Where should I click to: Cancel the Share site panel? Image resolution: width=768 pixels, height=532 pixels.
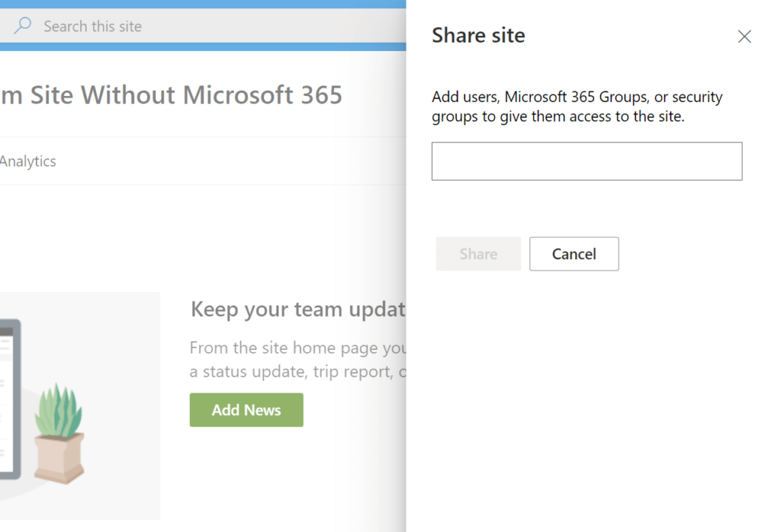[574, 254]
